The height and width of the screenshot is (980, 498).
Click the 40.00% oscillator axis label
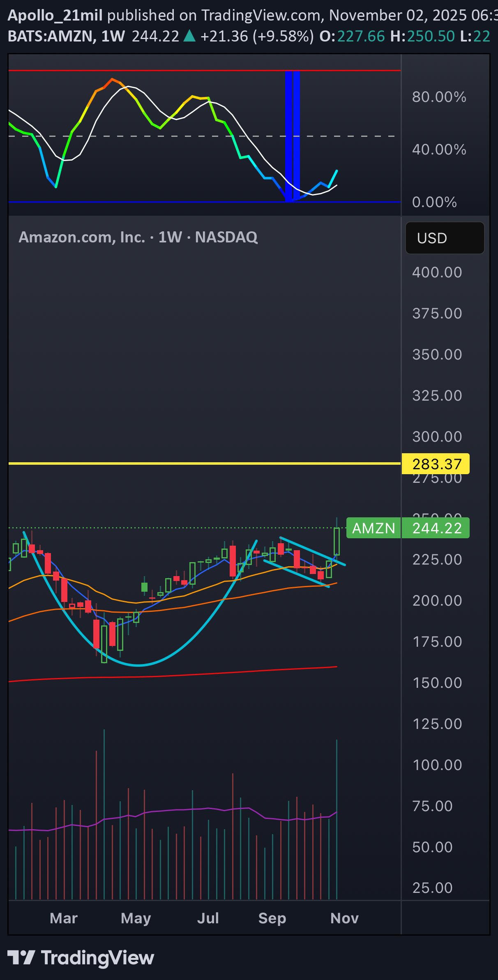(439, 150)
